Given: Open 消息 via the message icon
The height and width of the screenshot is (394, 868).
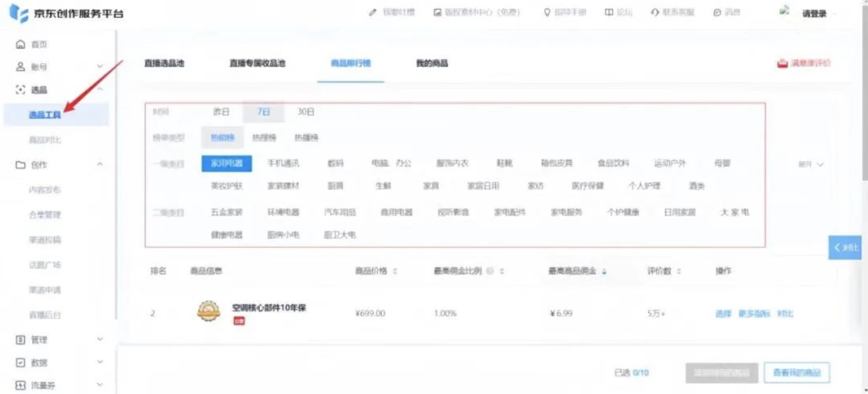Looking at the screenshot, I should (x=717, y=12).
